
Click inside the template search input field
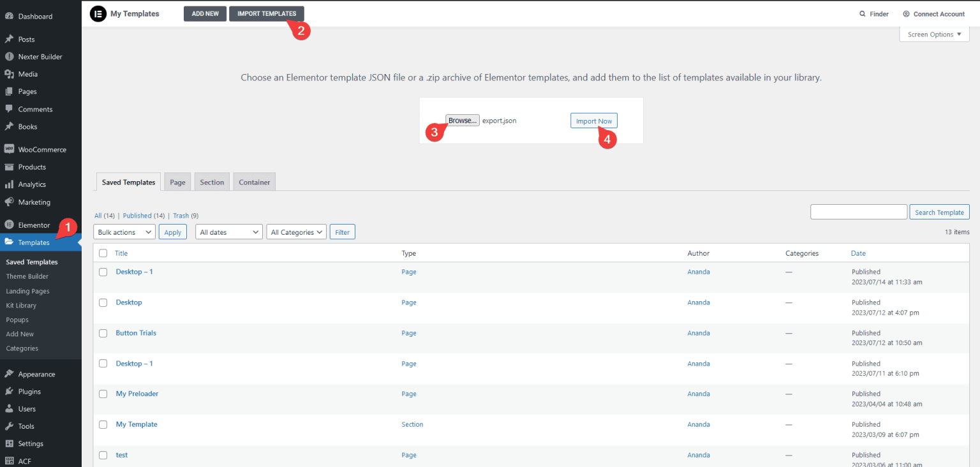coord(858,211)
